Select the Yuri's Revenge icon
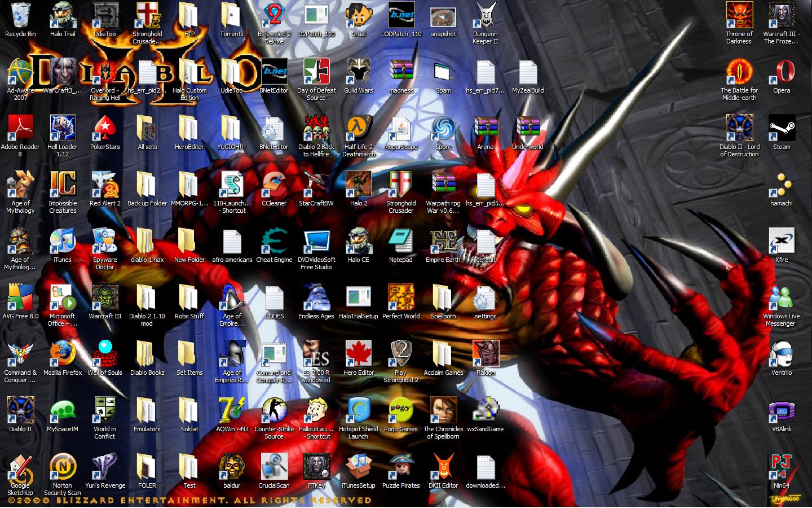 [x=105, y=467]
